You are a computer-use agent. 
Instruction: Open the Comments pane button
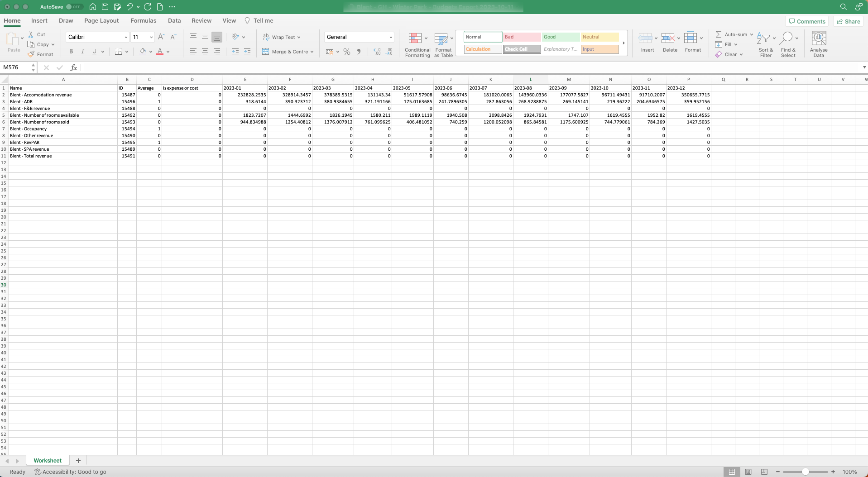point(807,21)
